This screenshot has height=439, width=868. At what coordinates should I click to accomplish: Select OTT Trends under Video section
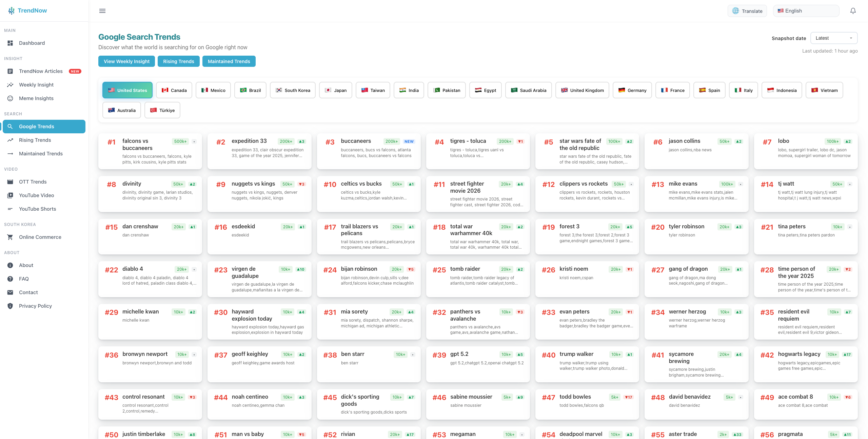point(33,182)
